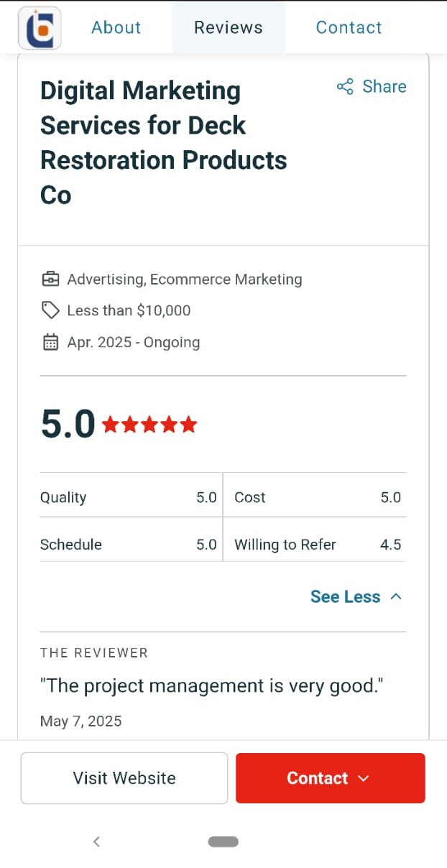This screenshot has width=447, height=868.
Task: Switch to the Reviews tab
Action: (229, 28)
